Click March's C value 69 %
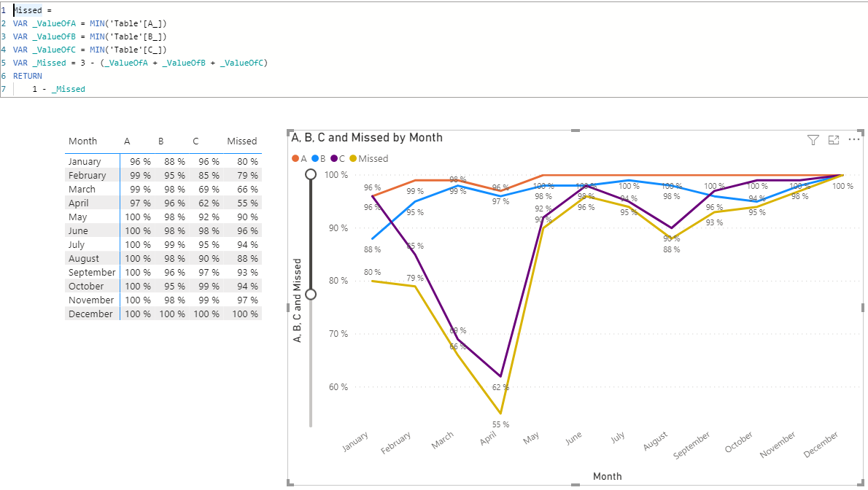 coord(209,190)
